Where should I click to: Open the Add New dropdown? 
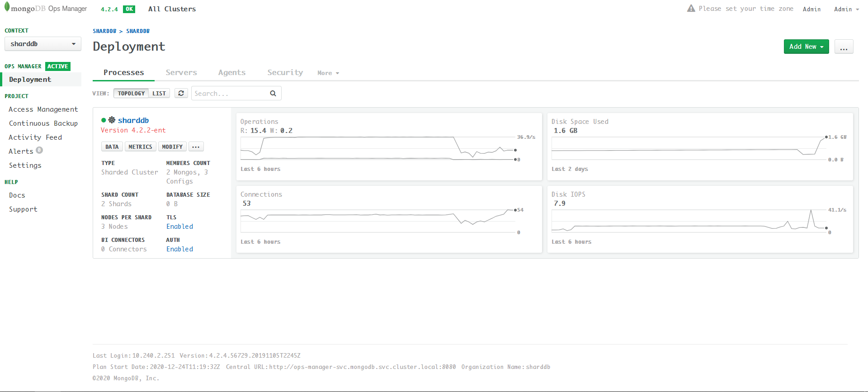click(x=806, y=47)
